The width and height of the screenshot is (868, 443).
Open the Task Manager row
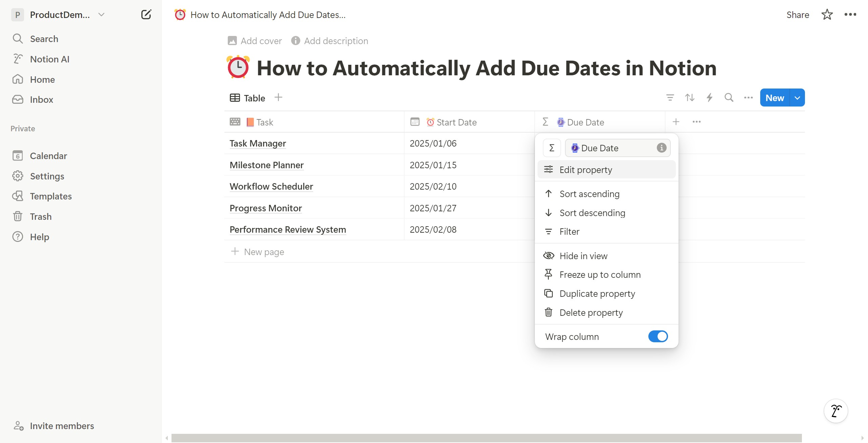click(258, 143)
